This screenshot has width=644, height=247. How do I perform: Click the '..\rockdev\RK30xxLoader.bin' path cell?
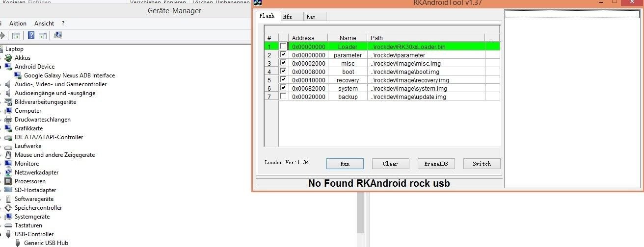click(x=426, y=47)
